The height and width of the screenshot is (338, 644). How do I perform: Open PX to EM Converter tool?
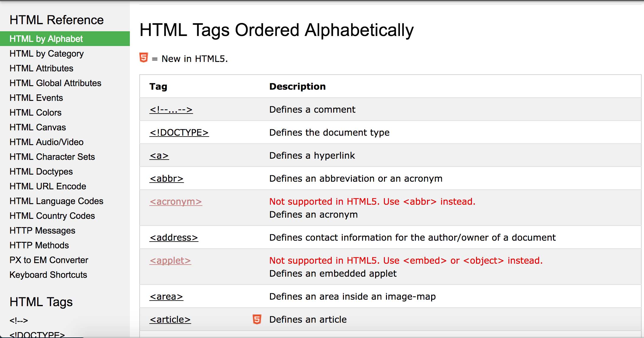click(49, 260)
